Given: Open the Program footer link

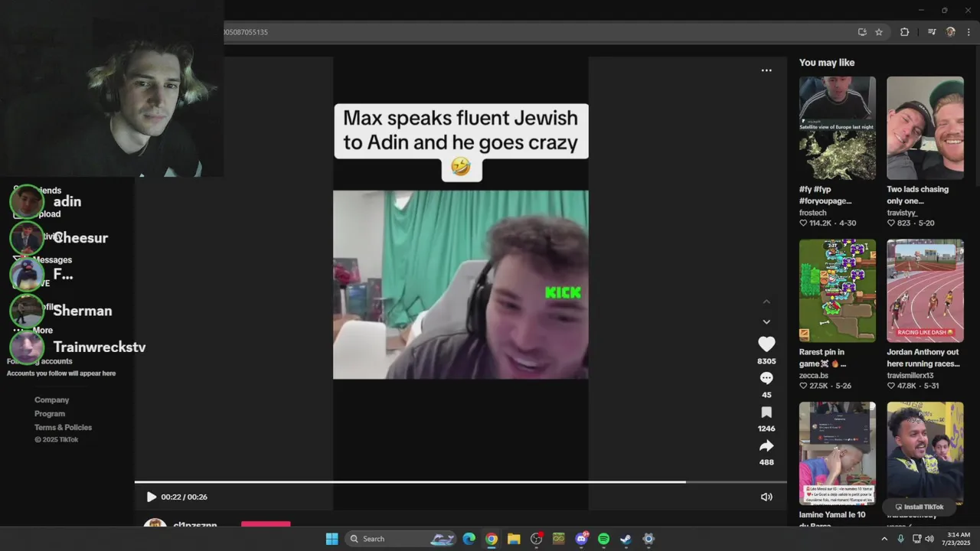Looking at the screenshot, I should (x=50, y=413).
